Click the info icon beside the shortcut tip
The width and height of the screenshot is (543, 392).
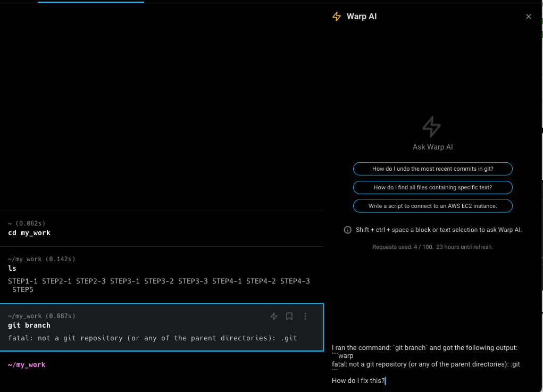(347, 230)
